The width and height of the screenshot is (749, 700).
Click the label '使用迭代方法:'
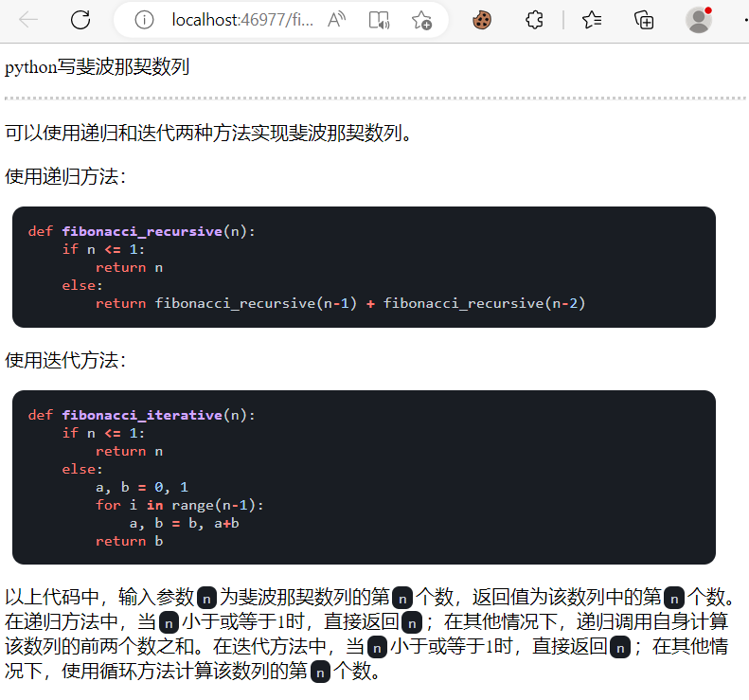click(65, 360)
